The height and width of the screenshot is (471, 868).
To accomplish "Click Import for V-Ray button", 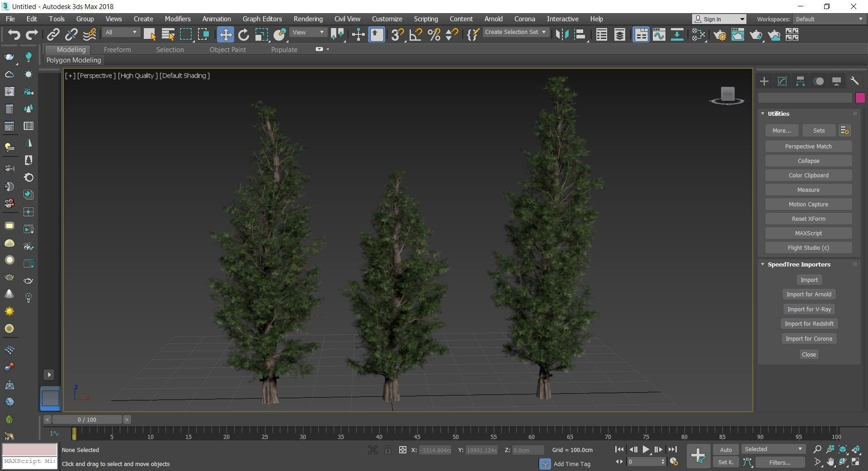I will coord(809,309).
